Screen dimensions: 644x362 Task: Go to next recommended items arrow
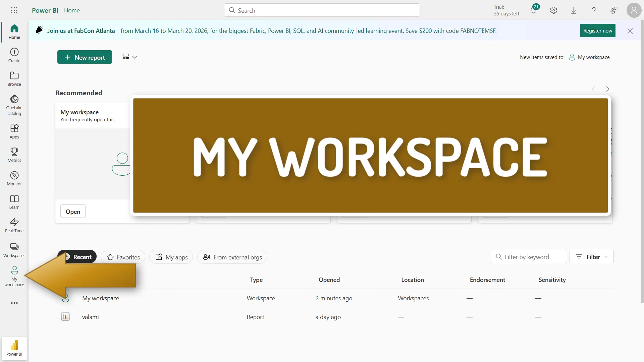coord(607,89)
